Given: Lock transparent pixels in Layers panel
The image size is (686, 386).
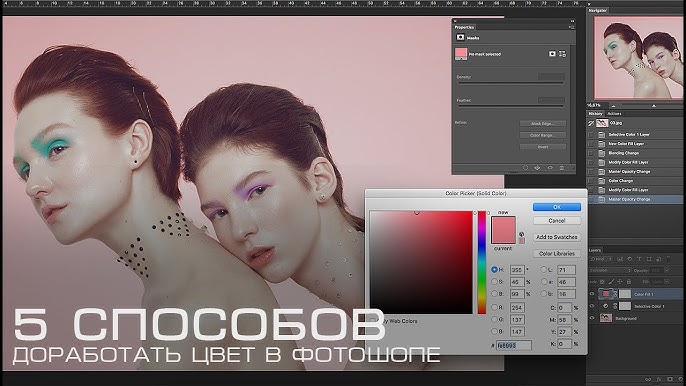Looking at the screenshot, I should (x=602, y=282).
